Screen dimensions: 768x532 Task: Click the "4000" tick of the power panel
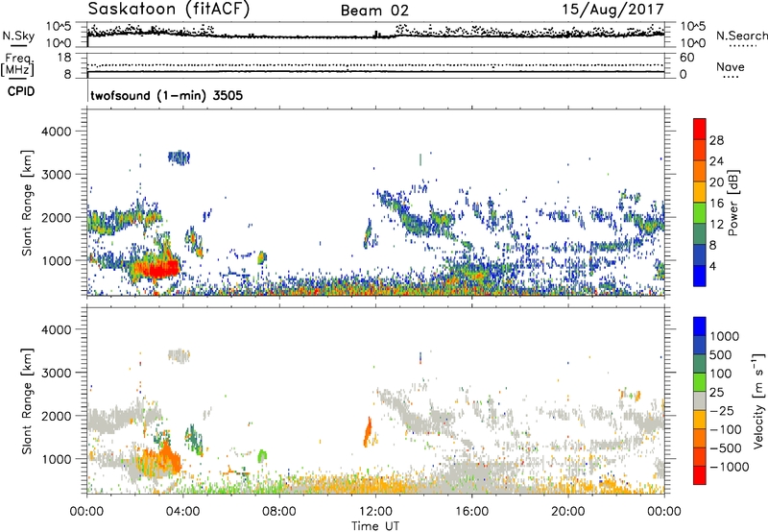(57, 132)
